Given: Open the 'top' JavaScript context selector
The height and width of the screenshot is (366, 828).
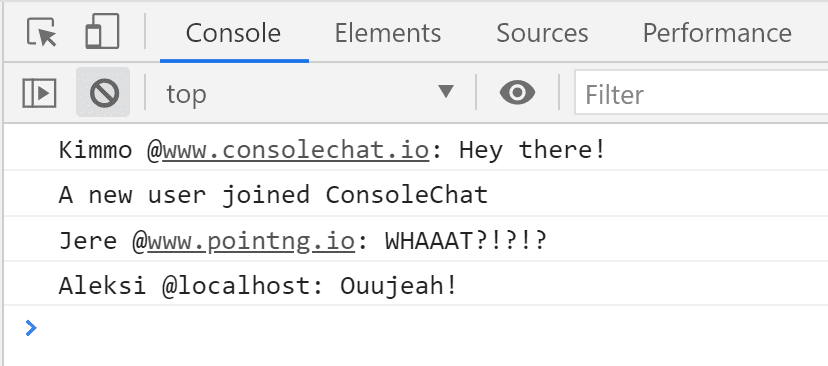Looking at the screenshot, I should (309, 93).
